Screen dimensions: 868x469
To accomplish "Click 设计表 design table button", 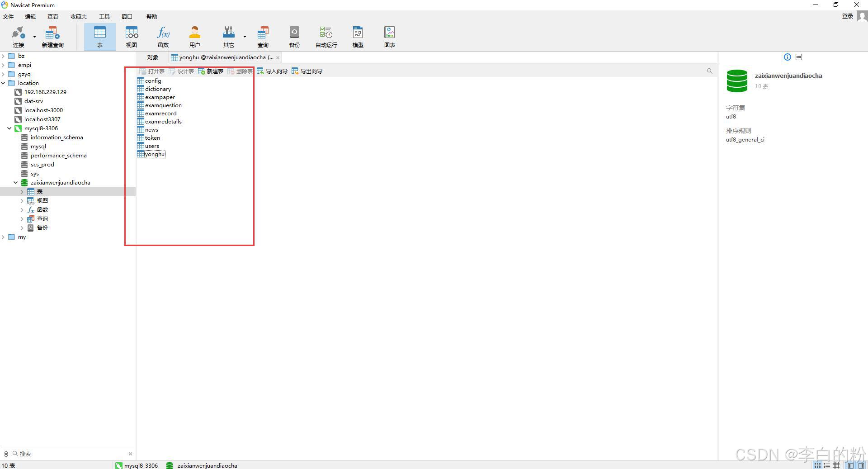I will 181,71.
